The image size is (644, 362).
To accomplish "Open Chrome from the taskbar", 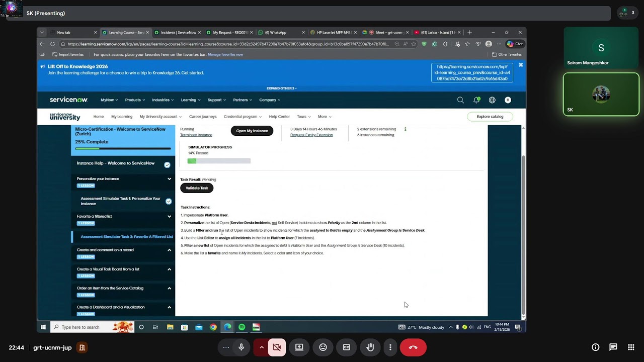I will coord(213,327).
